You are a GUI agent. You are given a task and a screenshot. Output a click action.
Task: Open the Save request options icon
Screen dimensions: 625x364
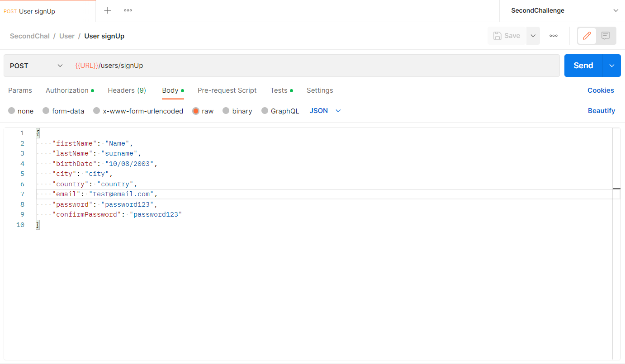(533, 36)
